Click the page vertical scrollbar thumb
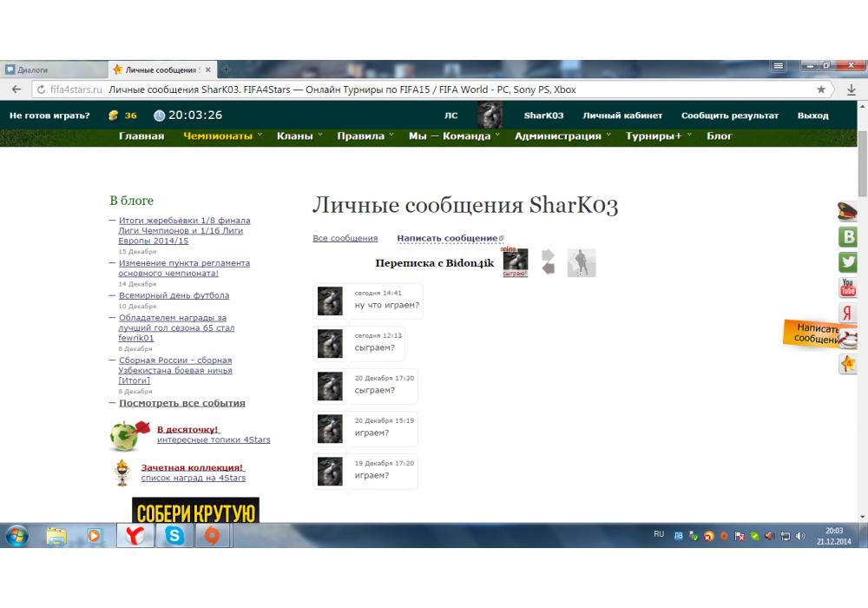Viewport: 868px width, 608px height. (x=862, y=165)
